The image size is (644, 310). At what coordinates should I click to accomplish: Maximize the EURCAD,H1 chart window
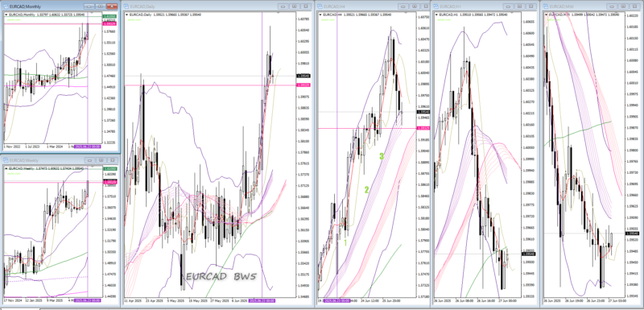click(x=519, y=6)
